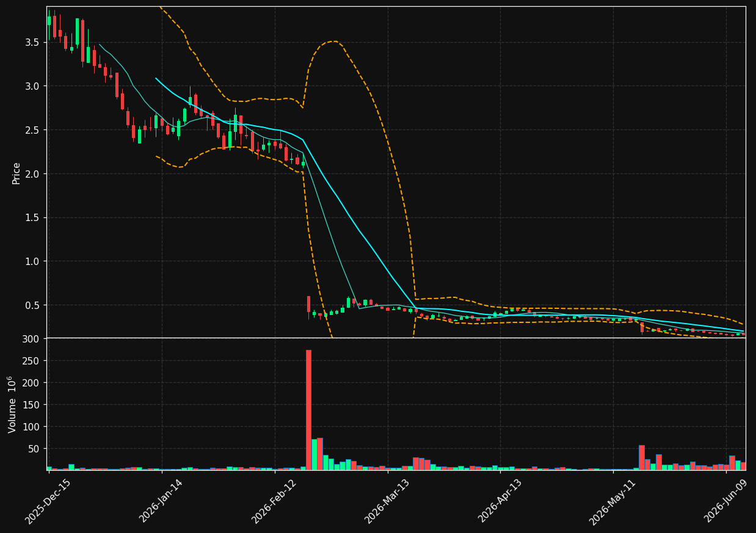The image size is (756, 533).
Task: Click the 2025-Dec-15 date label
Action: click(48, 501)
